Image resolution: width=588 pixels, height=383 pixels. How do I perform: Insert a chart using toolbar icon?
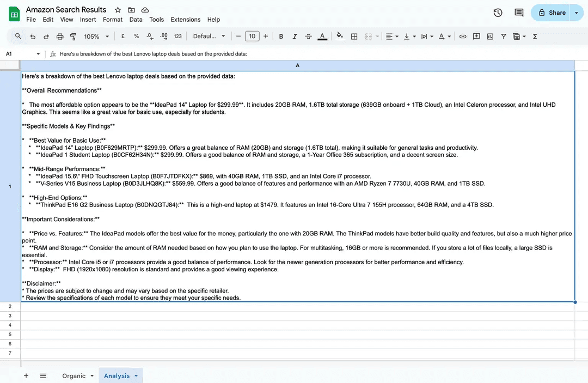490,37
